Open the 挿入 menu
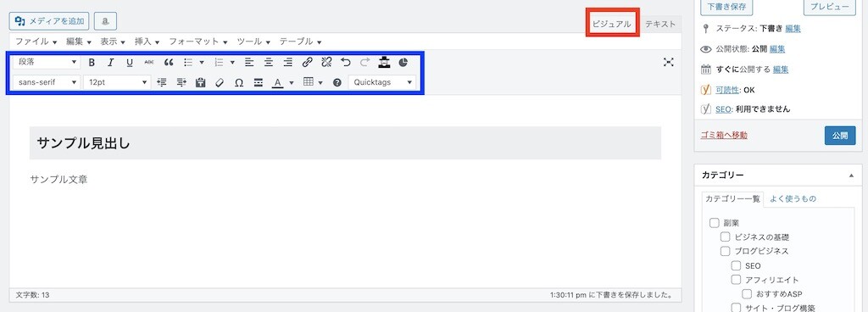Screen dimensions: 868x312 coord(147,42)
